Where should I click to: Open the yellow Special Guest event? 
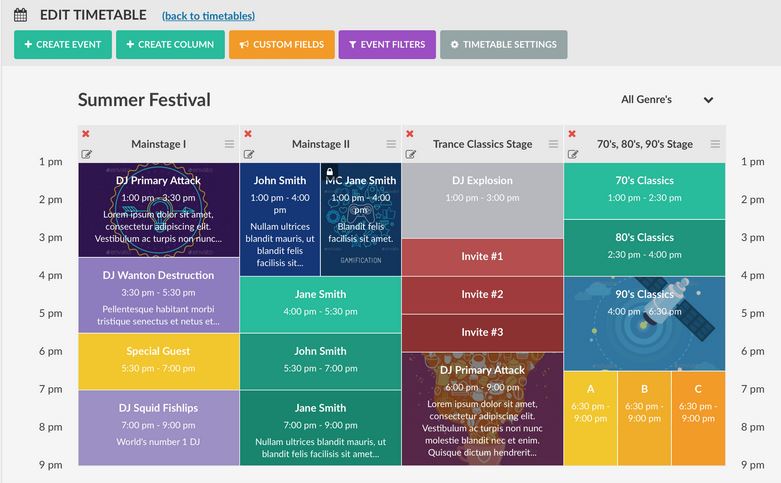(x=158, y=362)
